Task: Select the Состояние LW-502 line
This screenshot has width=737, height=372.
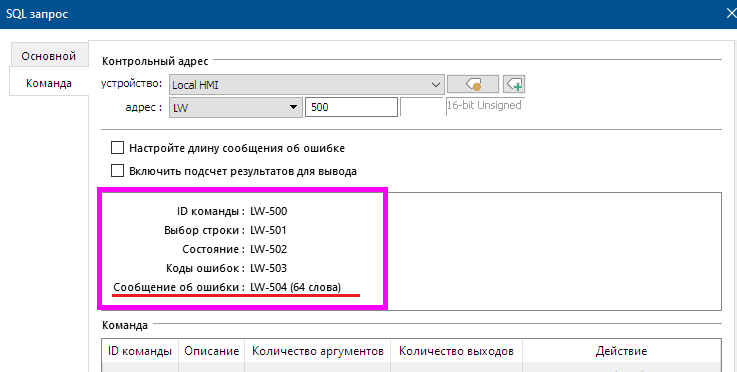Action: pyautogui.click(x=235, y=249)
